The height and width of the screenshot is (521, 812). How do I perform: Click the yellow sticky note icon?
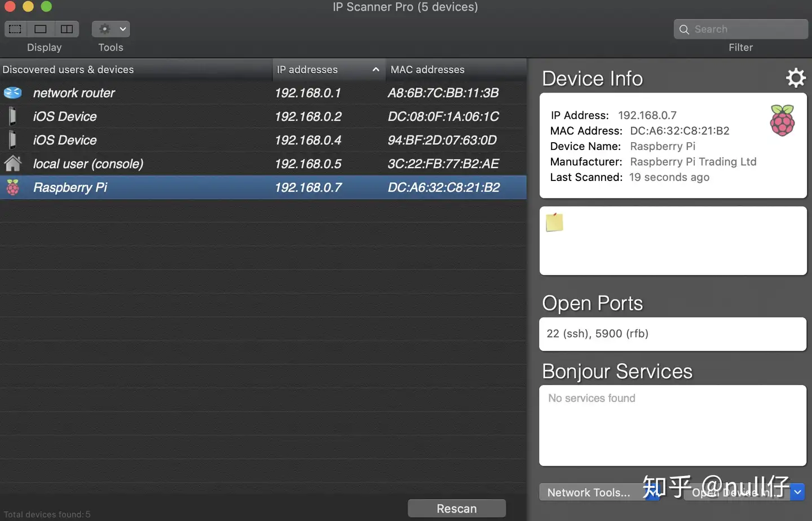coord(554,222)
